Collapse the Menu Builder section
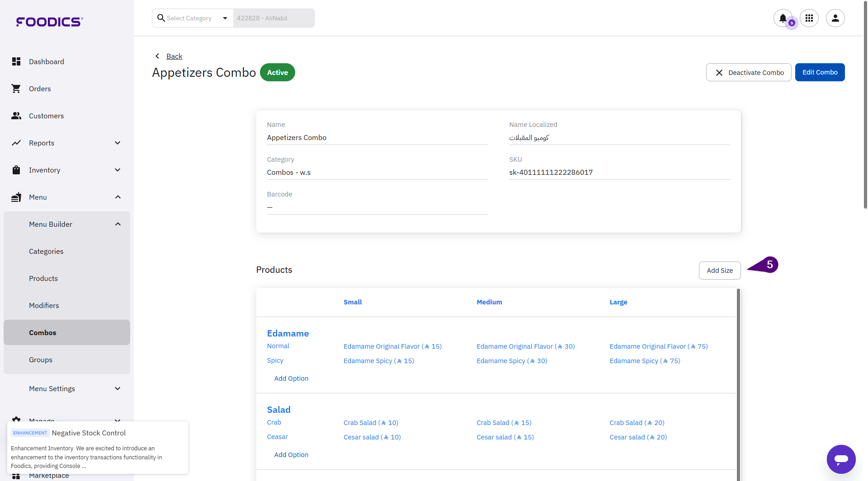Image resolution: width=868 pixels, height=481 pixels. point(118,224)
